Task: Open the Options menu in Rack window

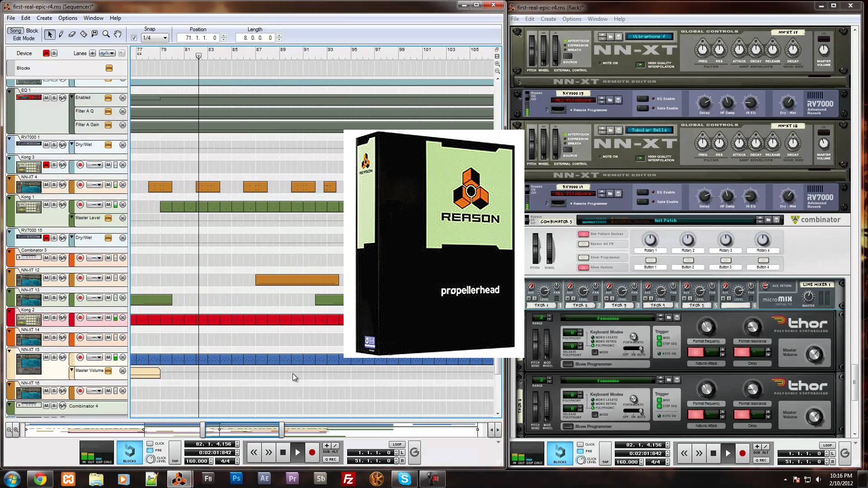Action: (571, 19)
